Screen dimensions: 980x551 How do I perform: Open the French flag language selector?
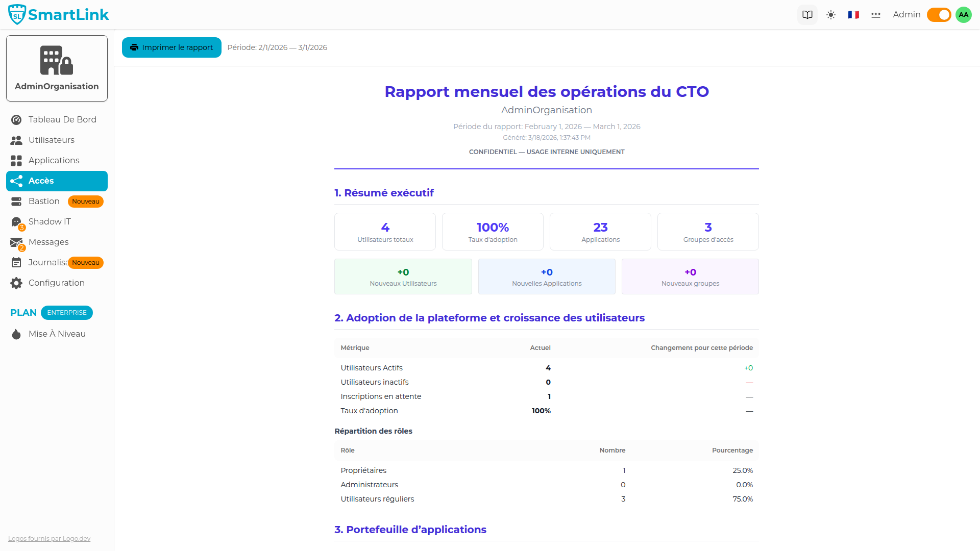click(852, 14)
